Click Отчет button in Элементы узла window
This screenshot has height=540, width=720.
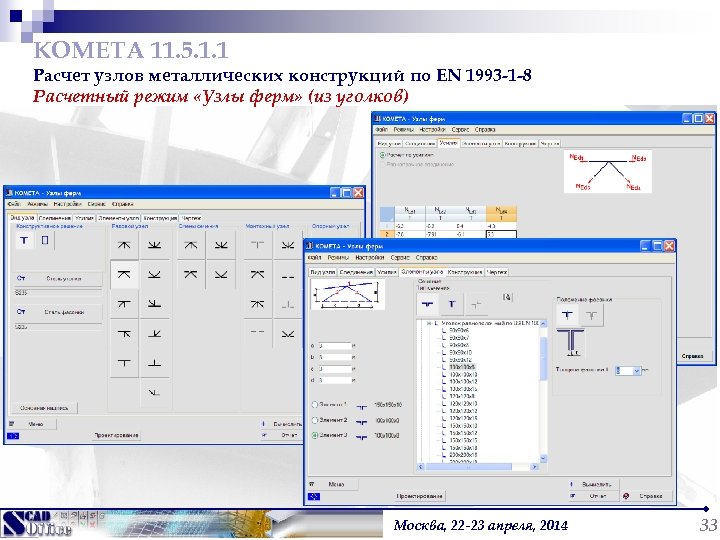point(595,496)
